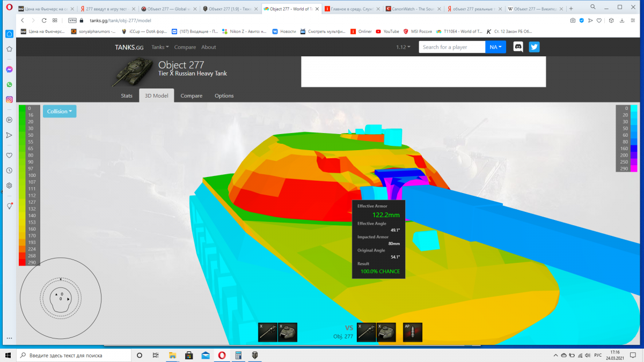Switch to the Stats tab
Image resolution: width=644 pixels, height=362 pixels.
coord(127,96)
